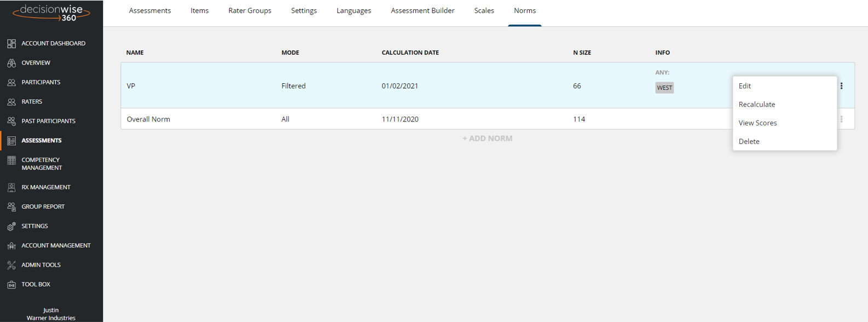
Task: Click the Account Dashboard grid icon
Action: point(11,43)
